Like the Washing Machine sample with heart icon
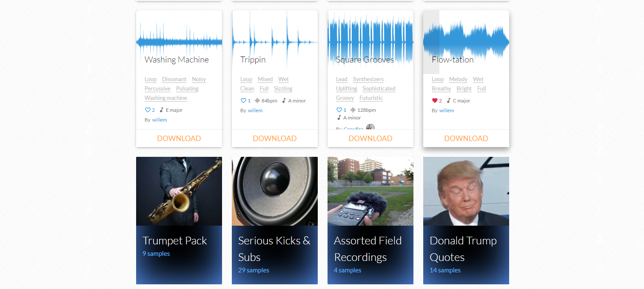The height and width of the screenshot is (289, 644). pos(148,110)
